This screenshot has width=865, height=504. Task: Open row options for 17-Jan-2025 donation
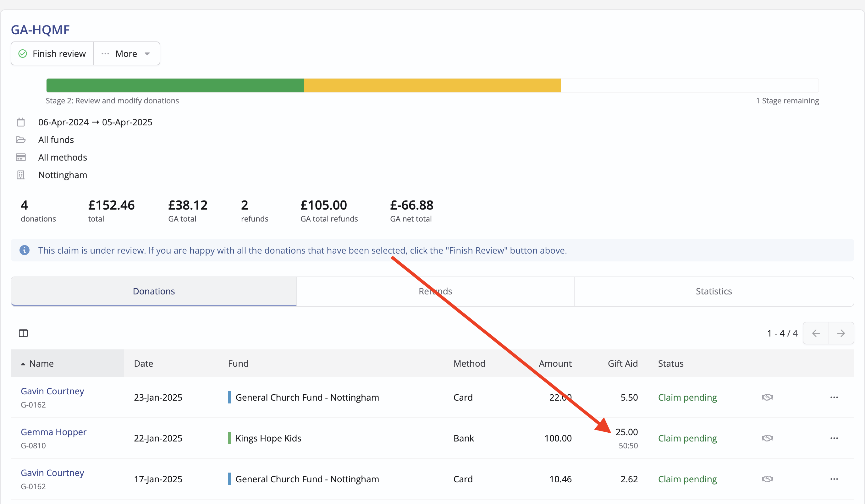[834, 479]
